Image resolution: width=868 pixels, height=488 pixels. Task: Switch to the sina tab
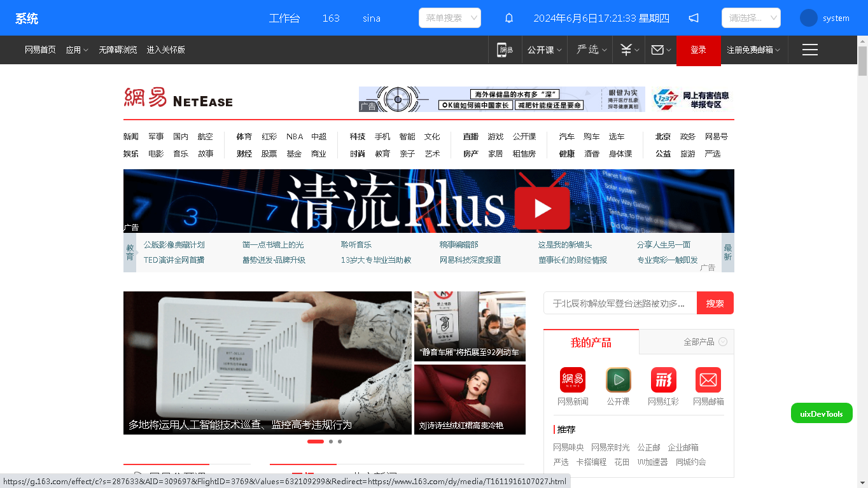[372, 18]
